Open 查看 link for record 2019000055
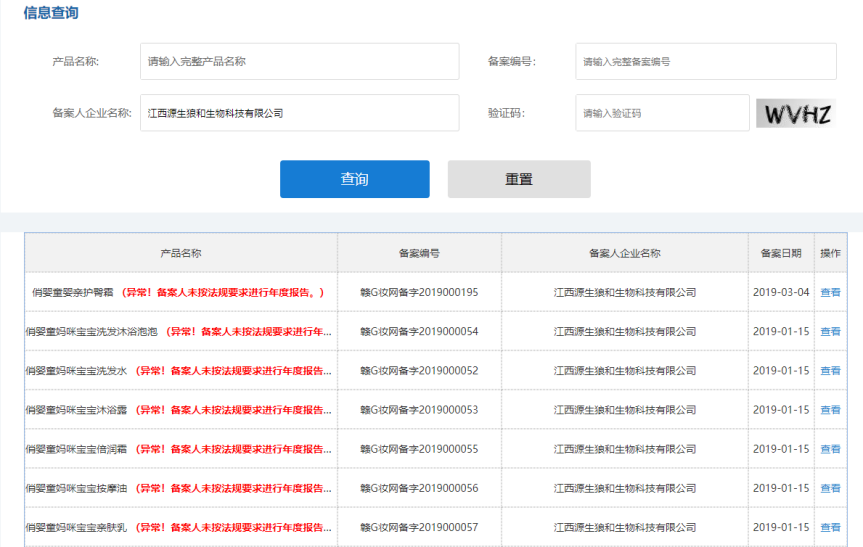Screen dimensions: 863x547 point(830,449)
